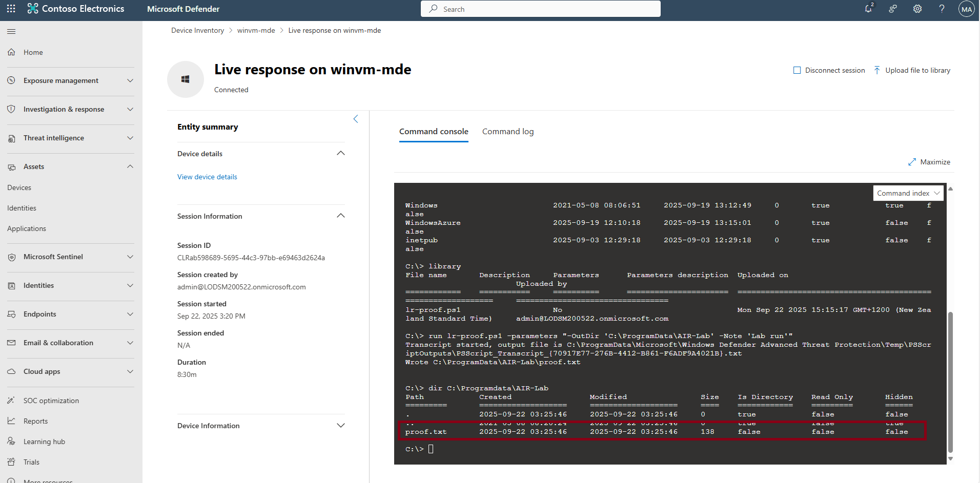
Task: Expand Exposure management menu chevron
Action: point(130,80)
